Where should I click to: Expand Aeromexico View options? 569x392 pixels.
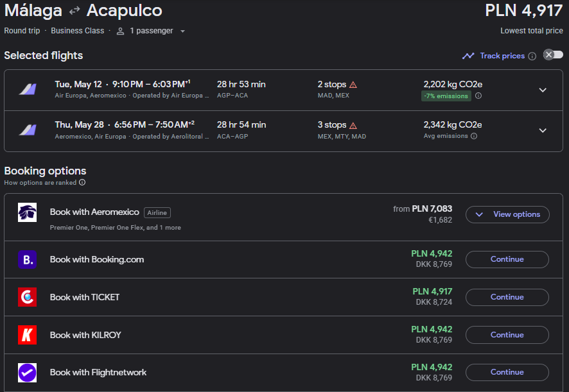507,214
